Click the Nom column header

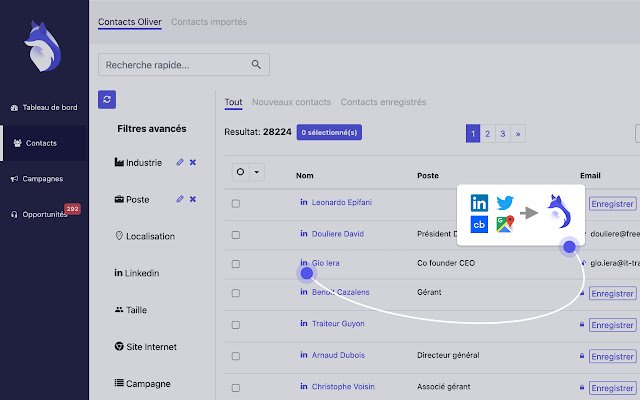pos(305,176)
